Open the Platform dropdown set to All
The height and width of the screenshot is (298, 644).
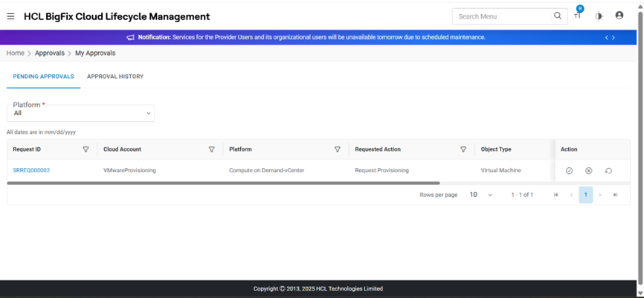81,113
